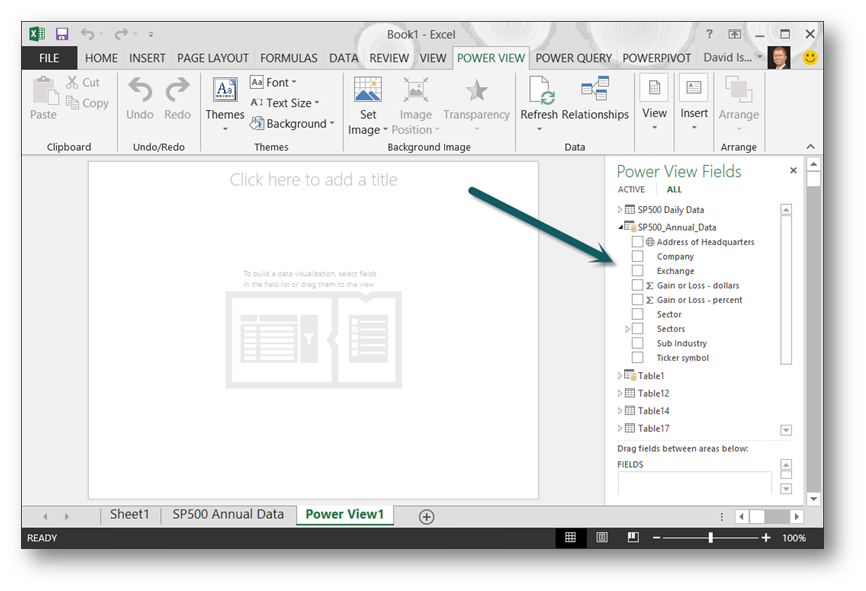Show ACTIVE fields in Power View Fields
The image size is (866, 591).
pos(631,189)
